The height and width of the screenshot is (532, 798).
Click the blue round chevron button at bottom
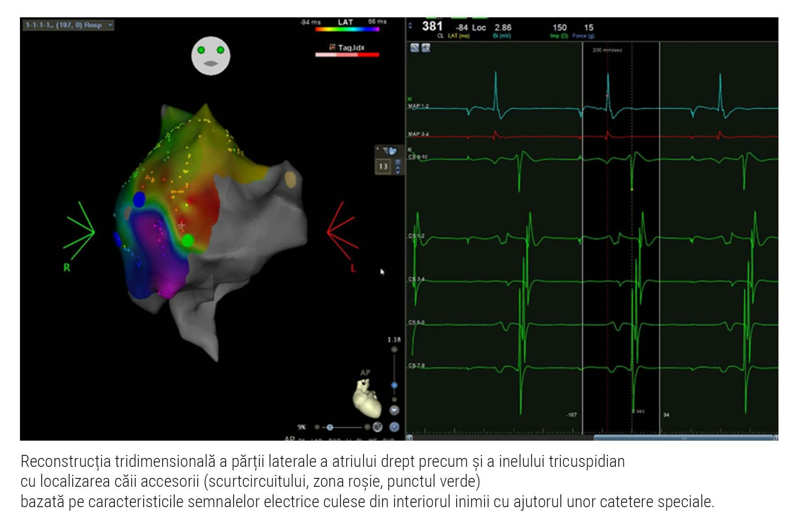click(394, 427)
